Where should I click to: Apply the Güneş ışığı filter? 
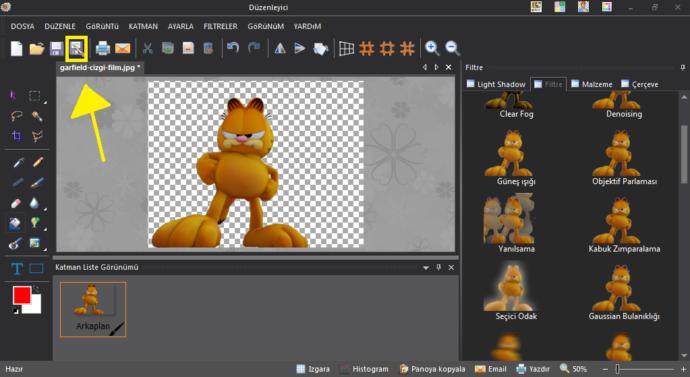tap(509, 157)
